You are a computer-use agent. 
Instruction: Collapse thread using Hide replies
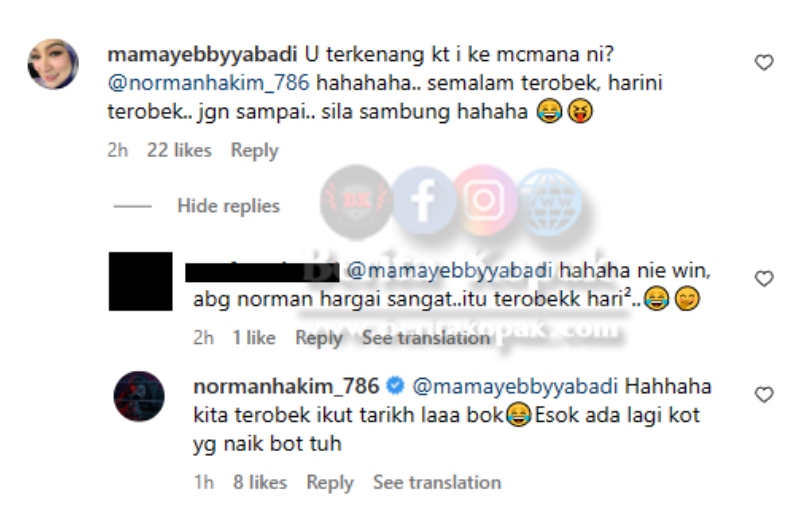228,206
